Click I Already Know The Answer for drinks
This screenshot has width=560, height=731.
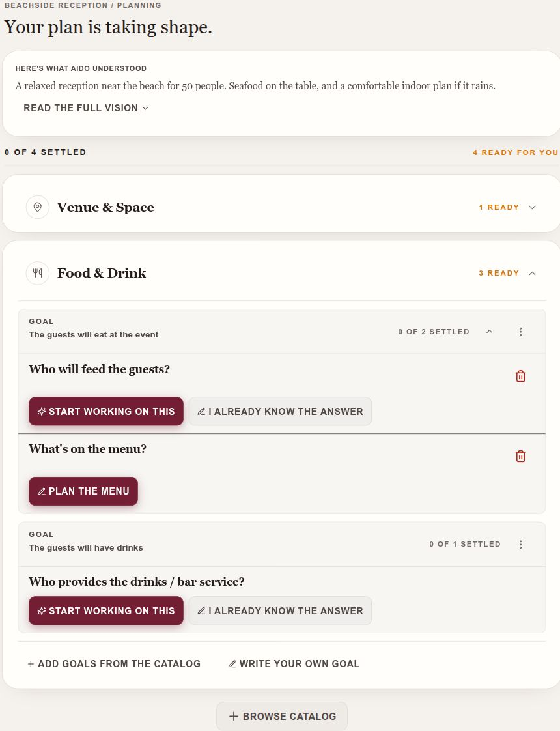[x=280, y=610]
